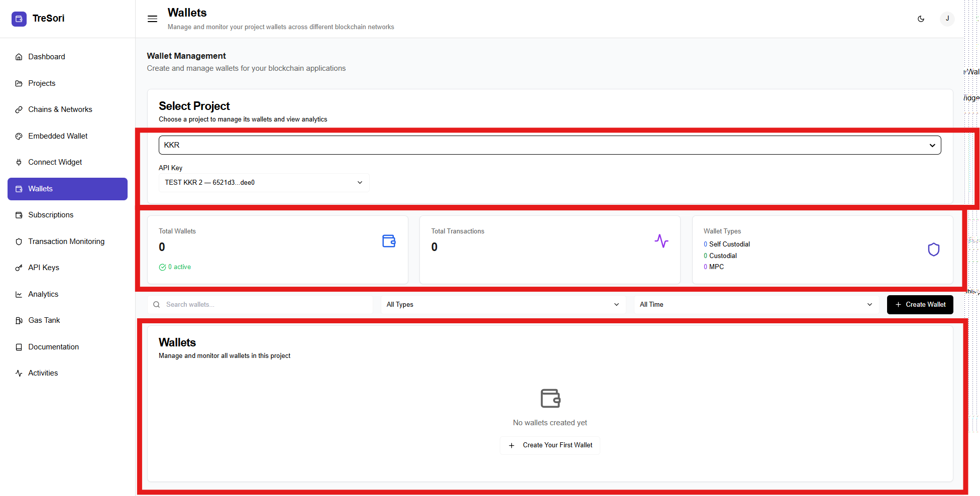The height and width of the screenshot is (496, 980).
Task: Open the All Types filter dropdown
Action: 502,305
